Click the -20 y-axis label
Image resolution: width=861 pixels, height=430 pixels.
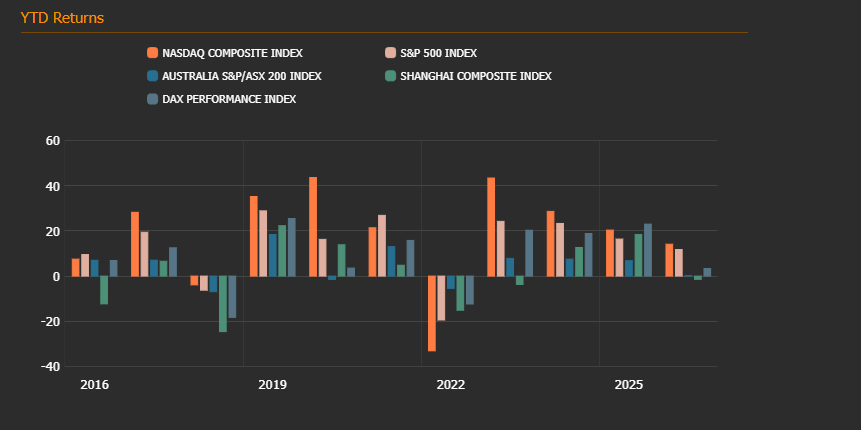pos(49,322)
